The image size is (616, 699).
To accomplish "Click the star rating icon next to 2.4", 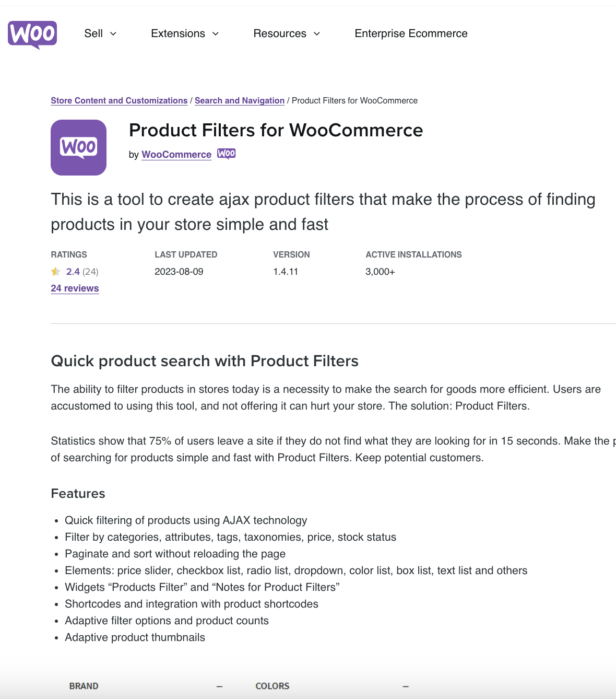I will click(55, 271).
